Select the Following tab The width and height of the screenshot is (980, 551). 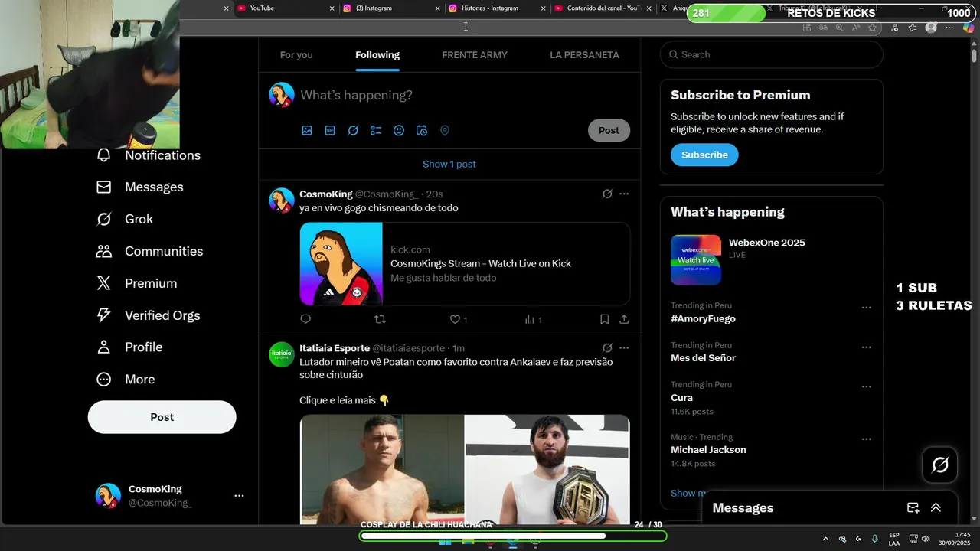(377, 55)
